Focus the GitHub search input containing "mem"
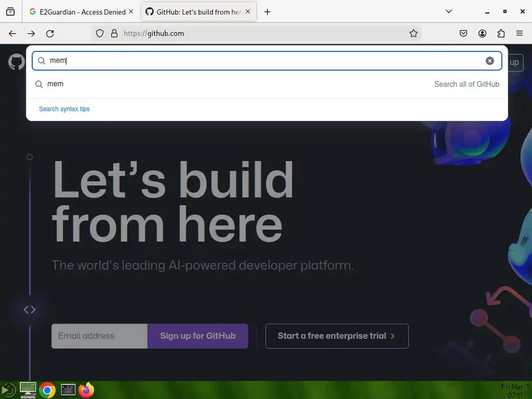 click(x=267, y=61)
